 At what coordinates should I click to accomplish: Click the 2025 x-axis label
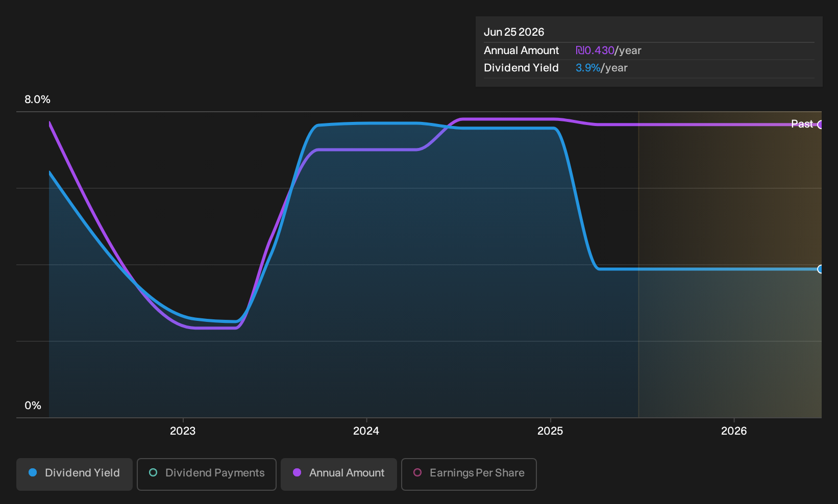tap(550, 431)
